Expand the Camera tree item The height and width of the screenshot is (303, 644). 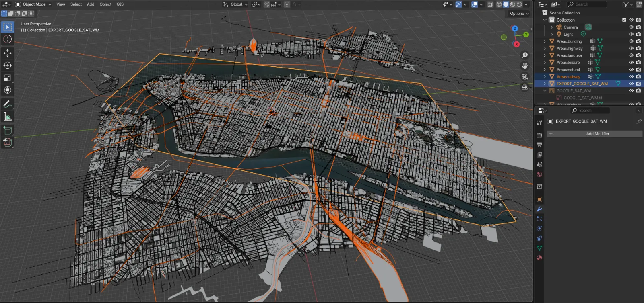click(x=552, y=27)
